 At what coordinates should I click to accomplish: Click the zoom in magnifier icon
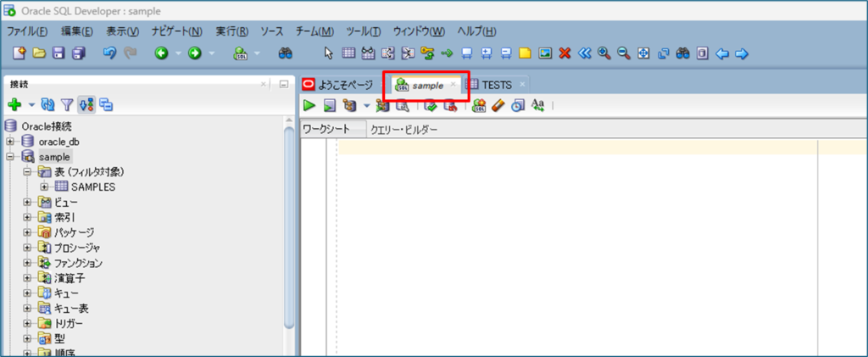(x=604, y=53)
